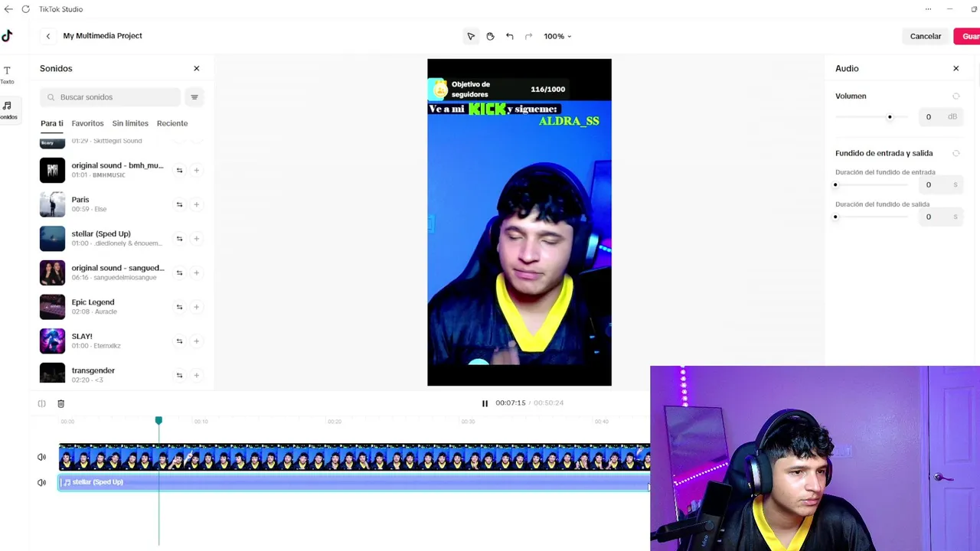Switch to the Reciente tab
This screenshot has height=551, width=980.
[x=172, y=123]
